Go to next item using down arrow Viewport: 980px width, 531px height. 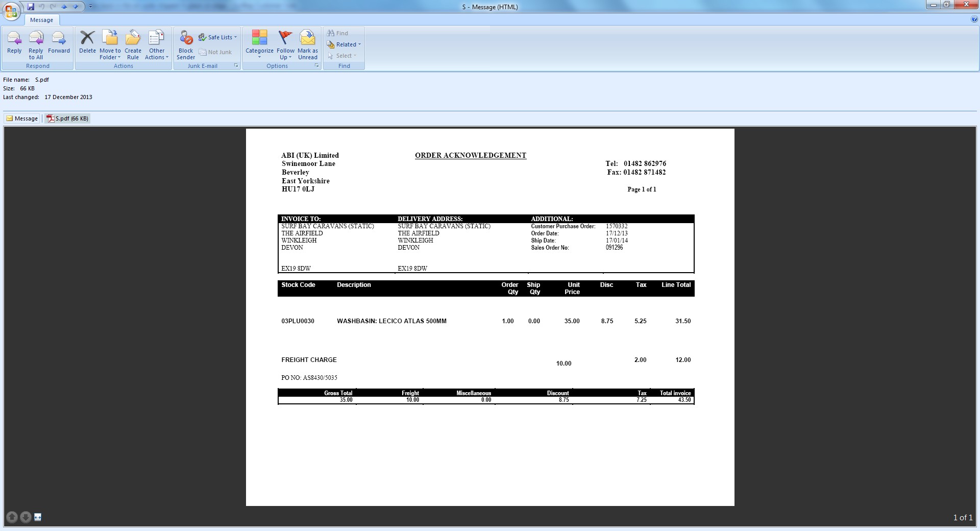(76, 7)
